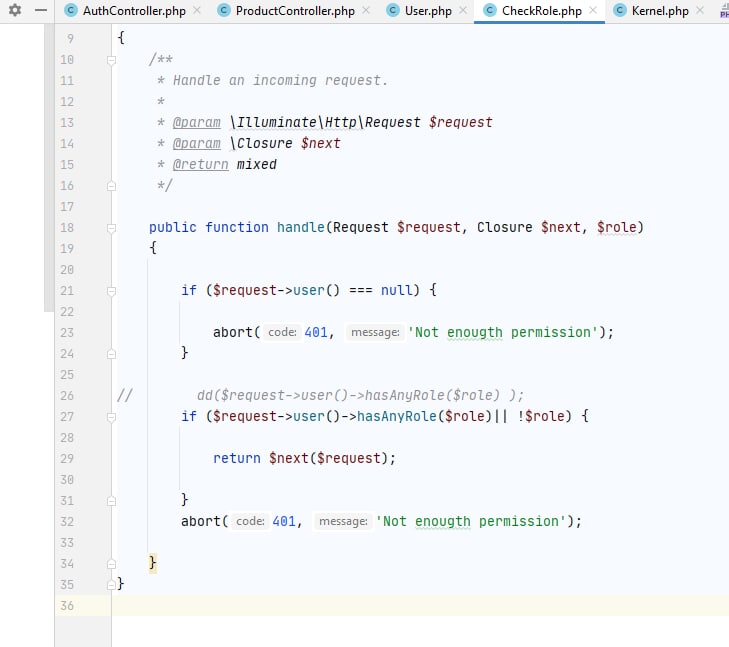Click the 'public' keyword on line 18
The width and height of the screenshot is (729, 647).
click(x=172, y=227)
